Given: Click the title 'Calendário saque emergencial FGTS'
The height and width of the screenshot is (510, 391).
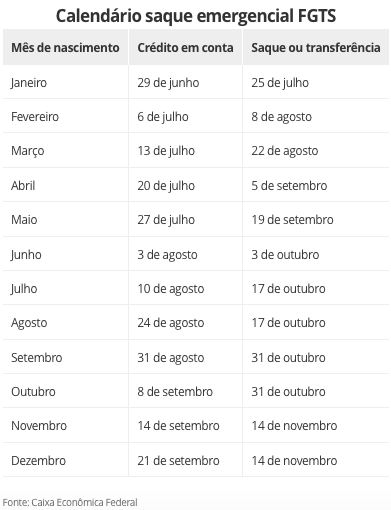Looking at the screenshot, I should [x=196, y=16].
